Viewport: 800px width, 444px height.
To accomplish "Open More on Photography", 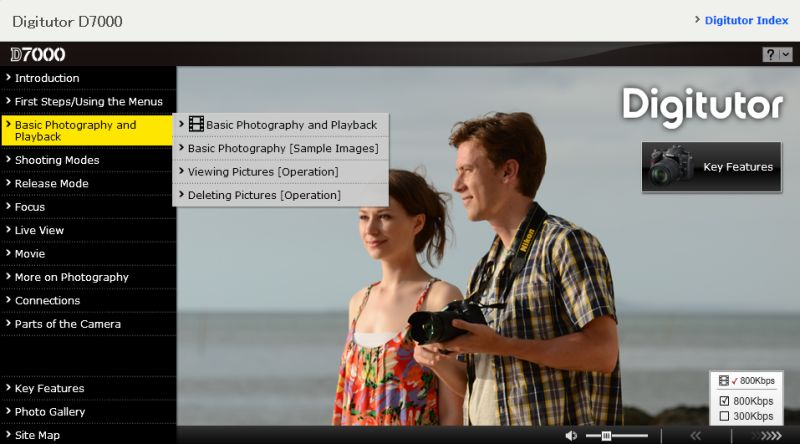I will (x=71, y=278).
